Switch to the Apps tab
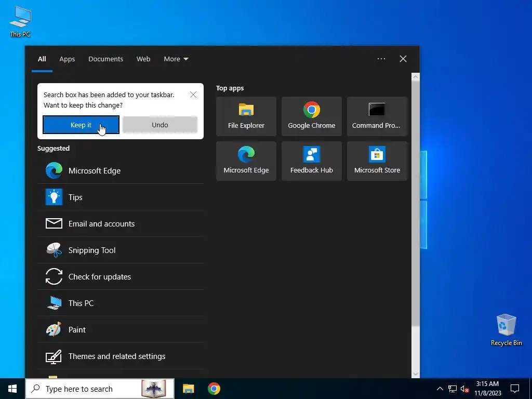Image resolution: width=532 pixels, height=399 pixels. [x=67, y=59]
